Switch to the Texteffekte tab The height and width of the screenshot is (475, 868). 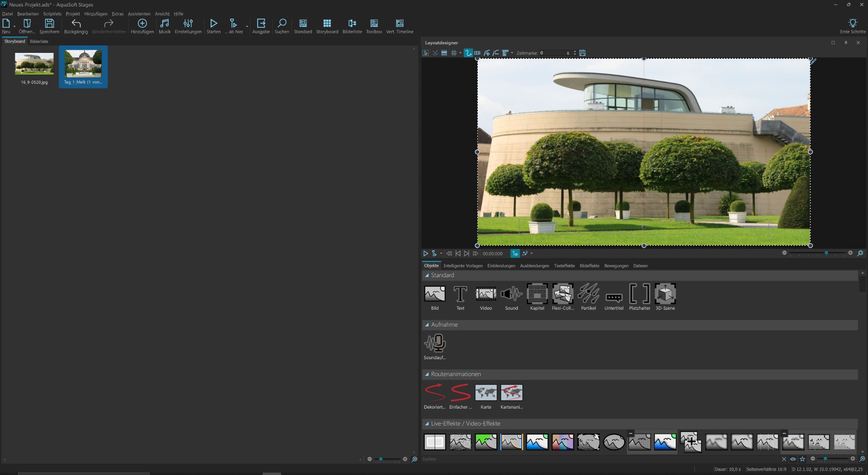coord(564,266)
